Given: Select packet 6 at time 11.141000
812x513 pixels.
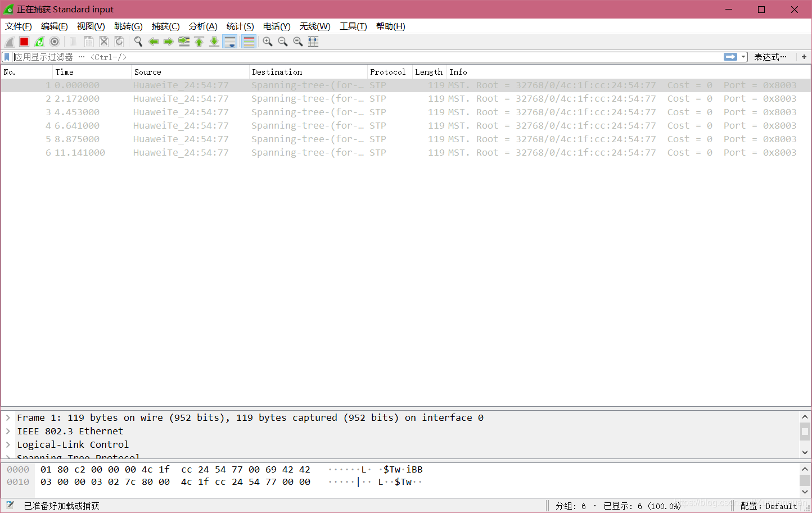Looking at the screenshot, I should tap(405, 153).
